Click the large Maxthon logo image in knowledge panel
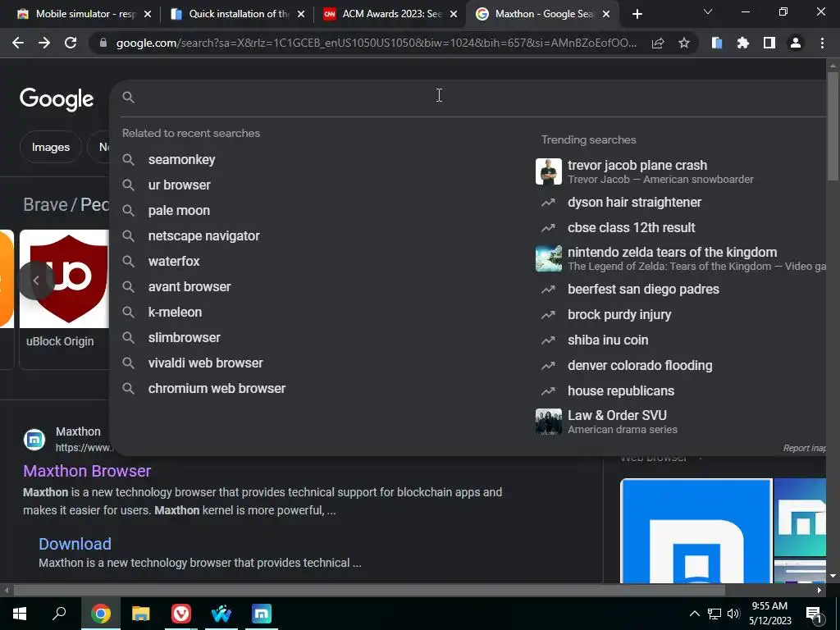The image size is (840, 630). click(x=696, y=531)
